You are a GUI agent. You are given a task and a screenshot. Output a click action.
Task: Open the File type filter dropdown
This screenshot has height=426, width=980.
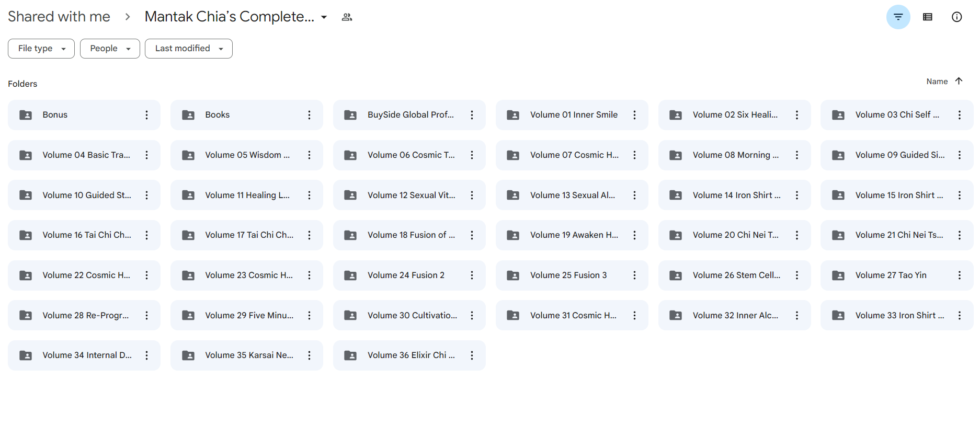click(41, 49)
